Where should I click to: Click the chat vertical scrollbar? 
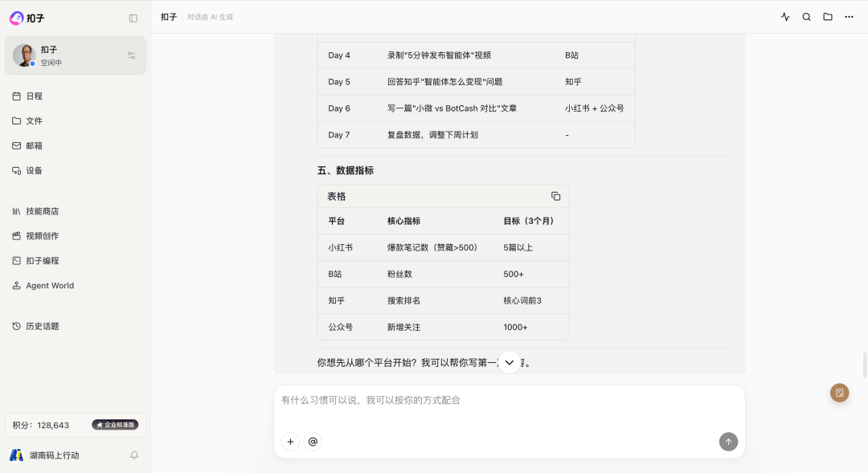click(865, 365)
